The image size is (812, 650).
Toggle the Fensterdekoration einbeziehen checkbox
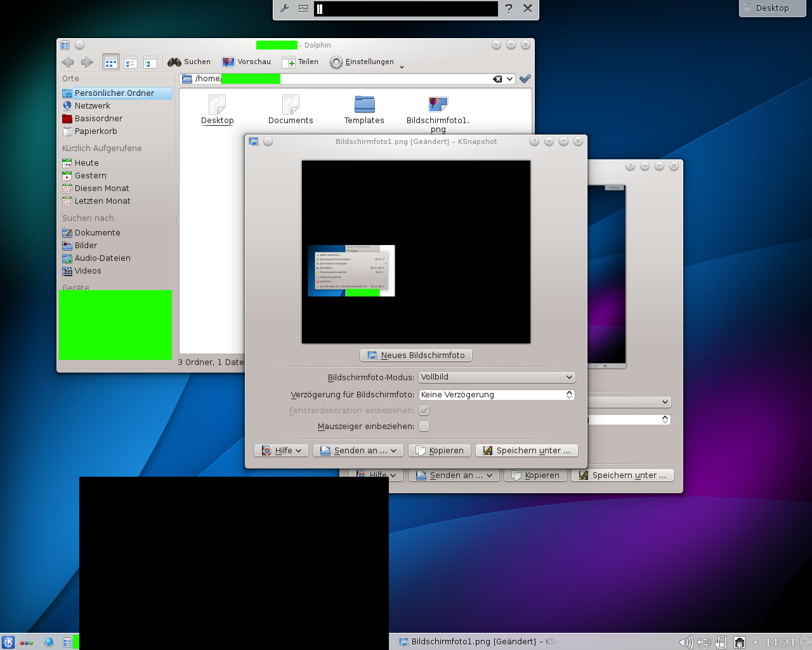[424, 411]
